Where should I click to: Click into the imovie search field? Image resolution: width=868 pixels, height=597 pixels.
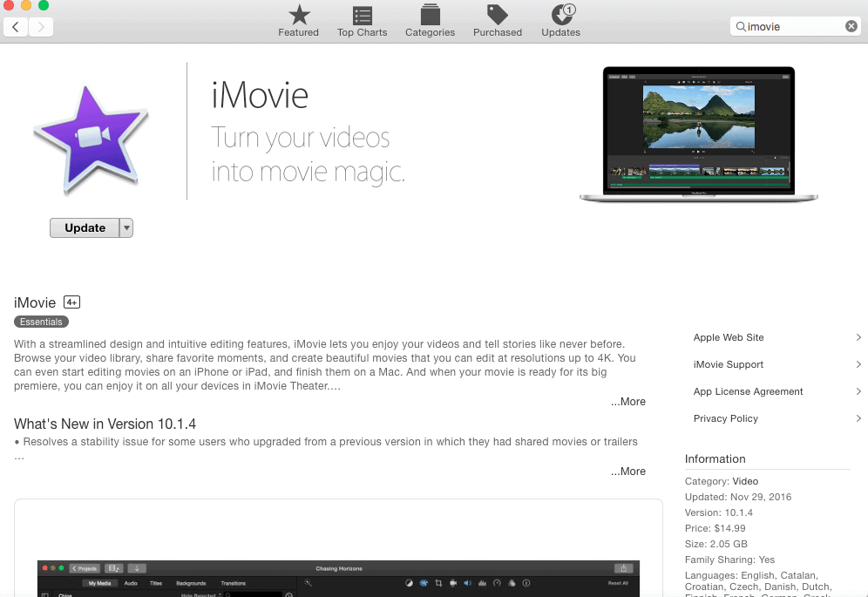point(795,27)
